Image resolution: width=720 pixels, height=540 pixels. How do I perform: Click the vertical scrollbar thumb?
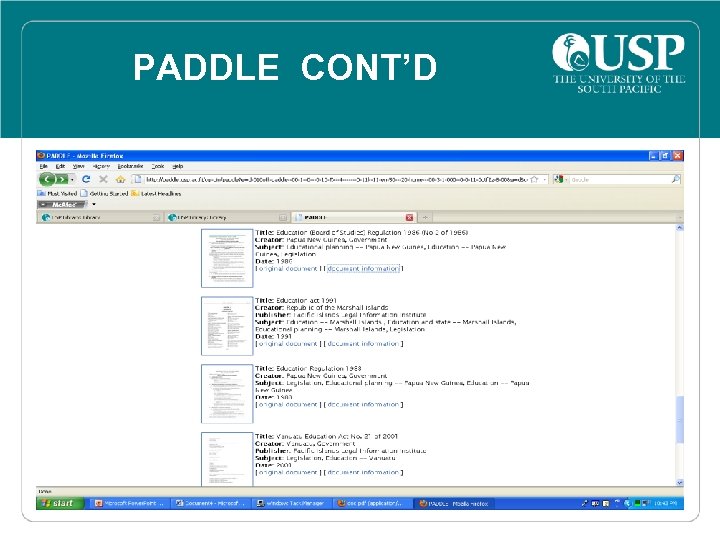click(680, 419)
